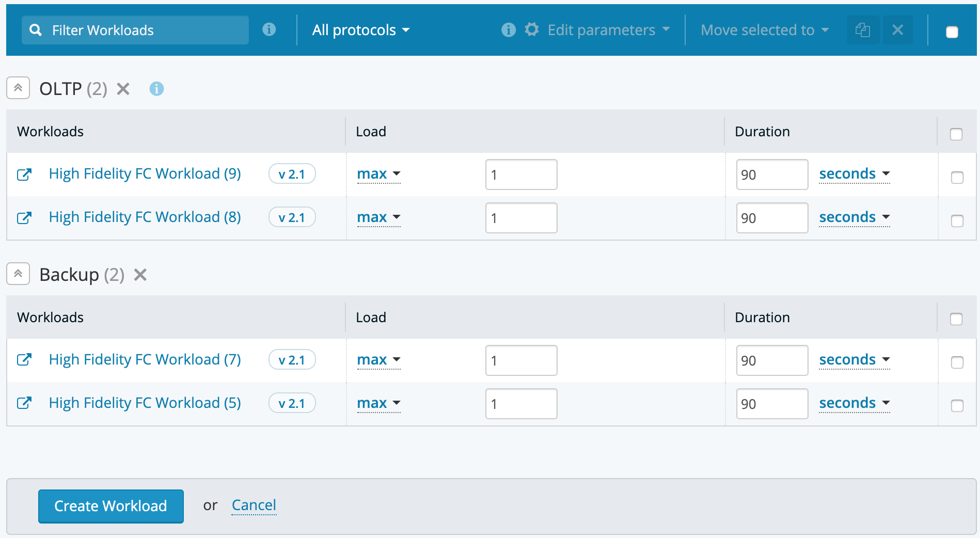Click the copy selected workloads icon
Viewport: 980px width, 538px height.
point(863,30)
